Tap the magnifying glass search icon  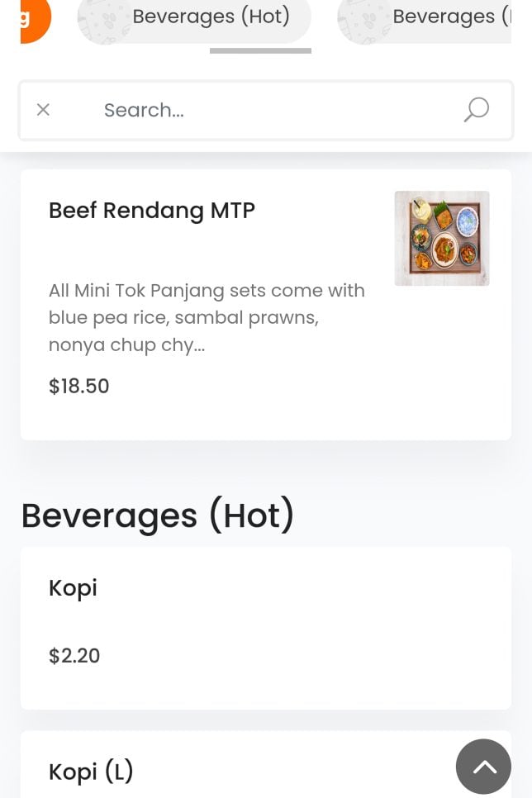click(477, 110)
